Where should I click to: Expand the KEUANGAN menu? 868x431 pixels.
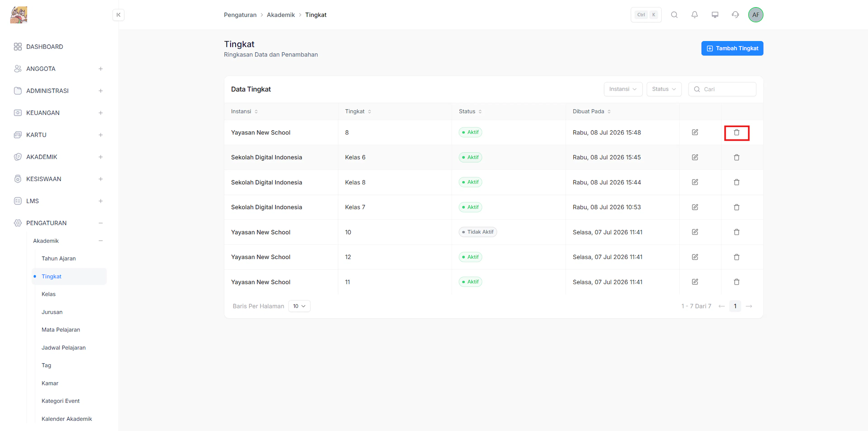point(100,113)
